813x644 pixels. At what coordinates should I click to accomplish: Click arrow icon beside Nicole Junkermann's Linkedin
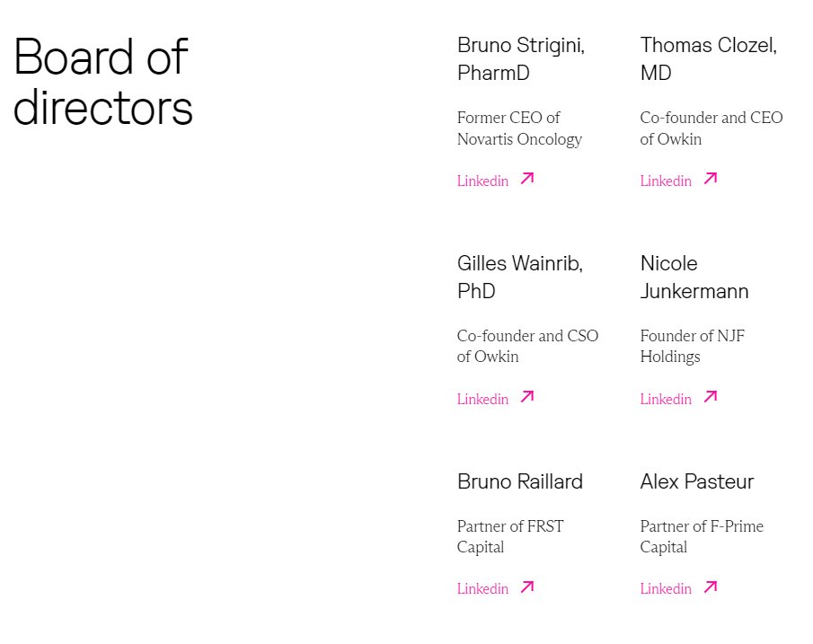point(711,397)
